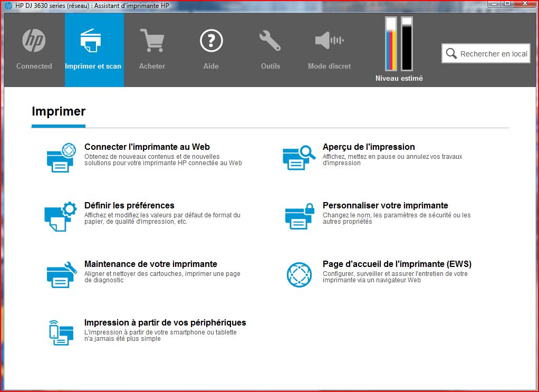Select the Mode discret label
Viewport: 539px width, 392px height.
(x=329, y=66)
